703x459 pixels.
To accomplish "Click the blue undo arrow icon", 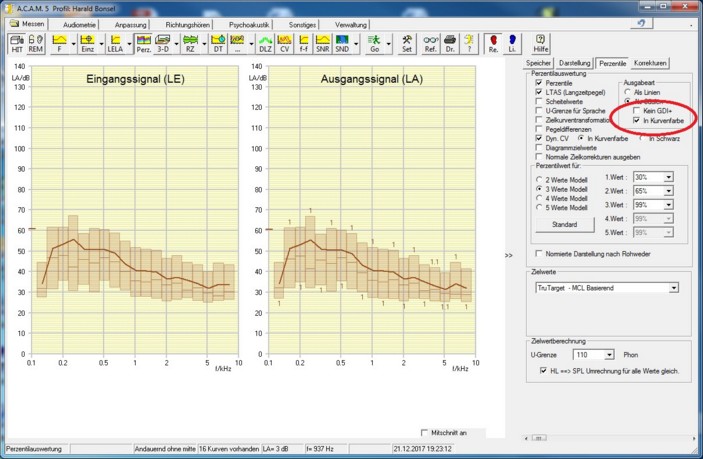I will click(641, 23).
